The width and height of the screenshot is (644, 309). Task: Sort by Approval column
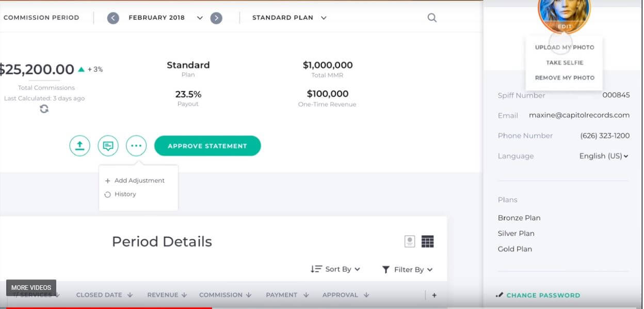[x=346, y=295]
